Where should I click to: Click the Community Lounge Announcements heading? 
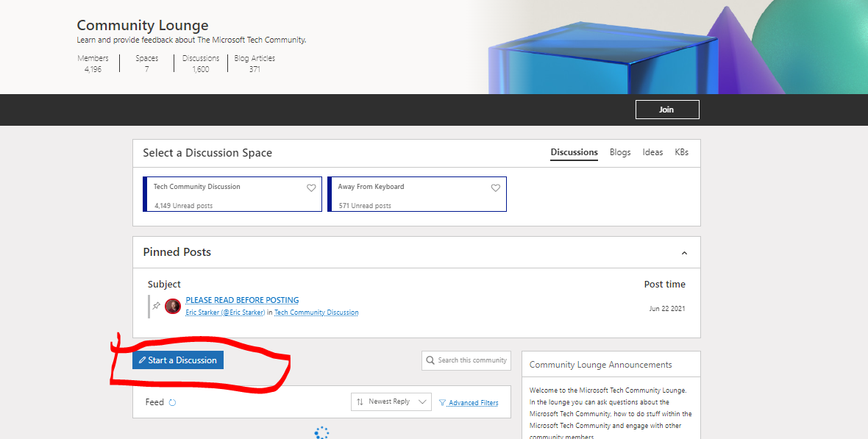(x=601, y=365)
